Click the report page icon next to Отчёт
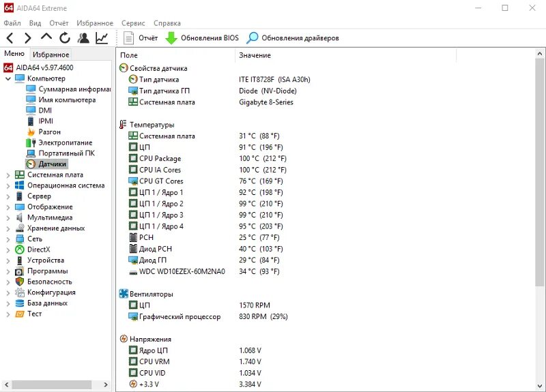Image resolution: width=546 pixels, height=392 pixels. (x=129, y=38)
